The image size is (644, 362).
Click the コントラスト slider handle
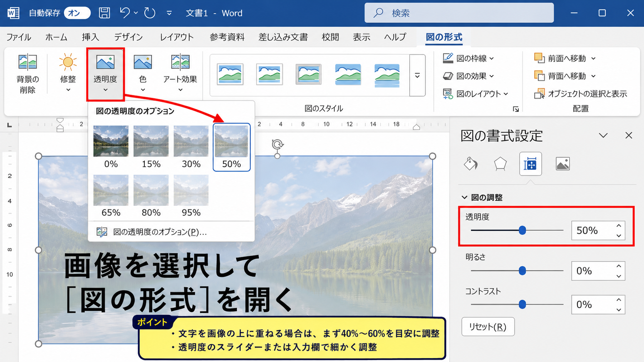[522, 305]
